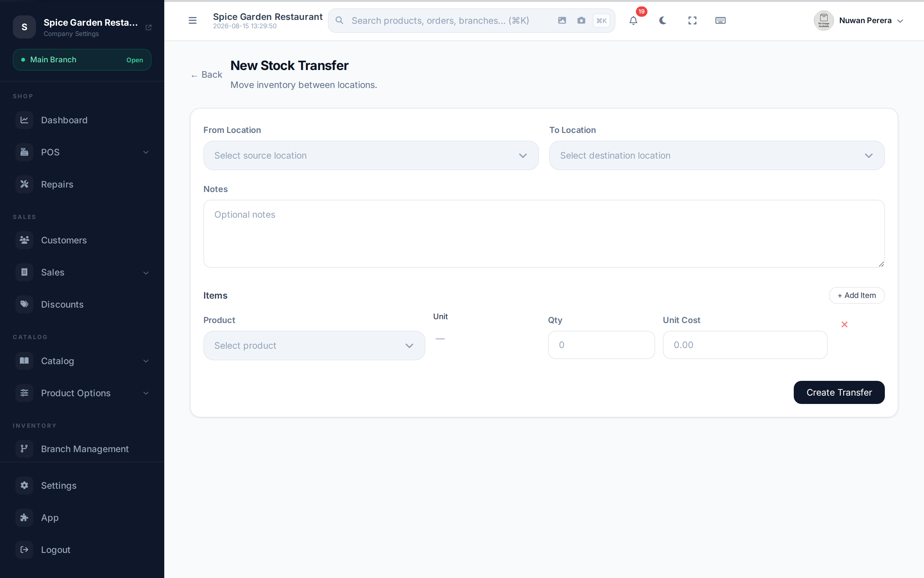Expand Sales submenu
This screenshot has width=924, height=578.
(x=82, y=272)
